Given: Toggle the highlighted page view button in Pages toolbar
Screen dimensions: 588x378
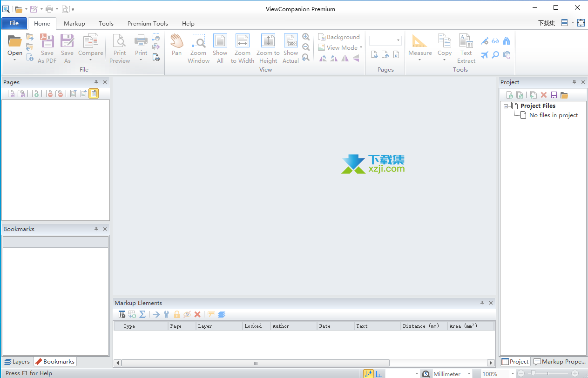Looking at the screenshot, I should 94,93.
